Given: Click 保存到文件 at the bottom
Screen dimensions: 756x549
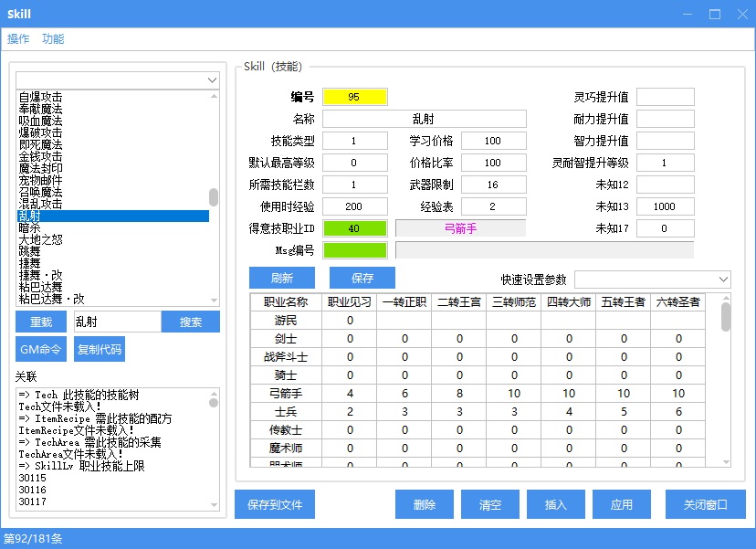Looking at the screenshot, I should (275, 504).
